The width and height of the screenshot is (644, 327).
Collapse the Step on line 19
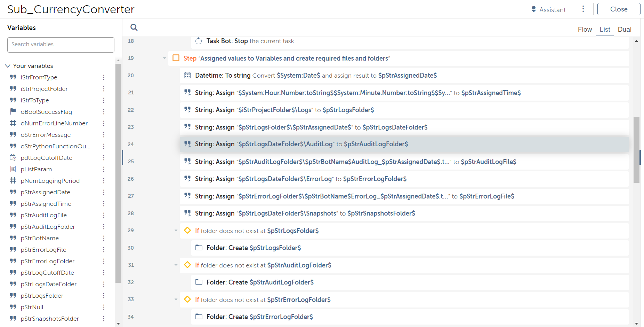click(x=164, y=58)
